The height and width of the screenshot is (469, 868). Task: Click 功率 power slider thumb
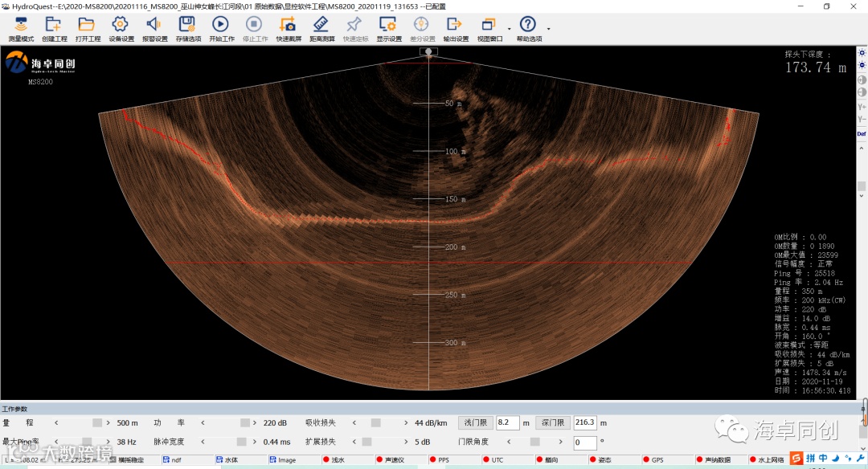click(x=244, y=422)
